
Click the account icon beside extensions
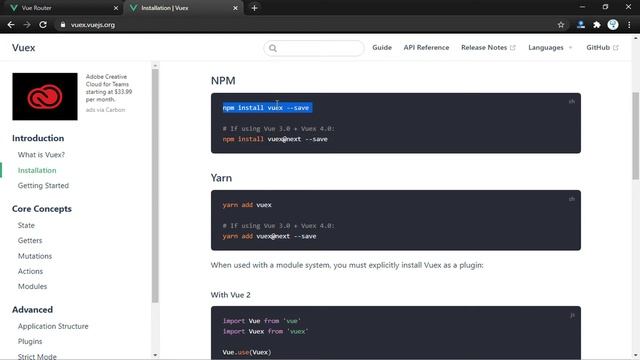[x=581, y=25]
